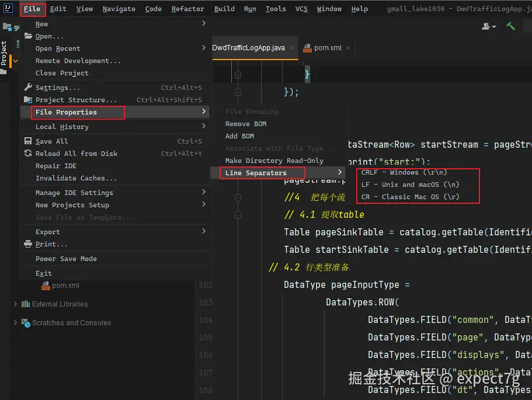532x400 pixels.
Task: Click the Settings wrench icon
Action: click(x=28, y=87)
